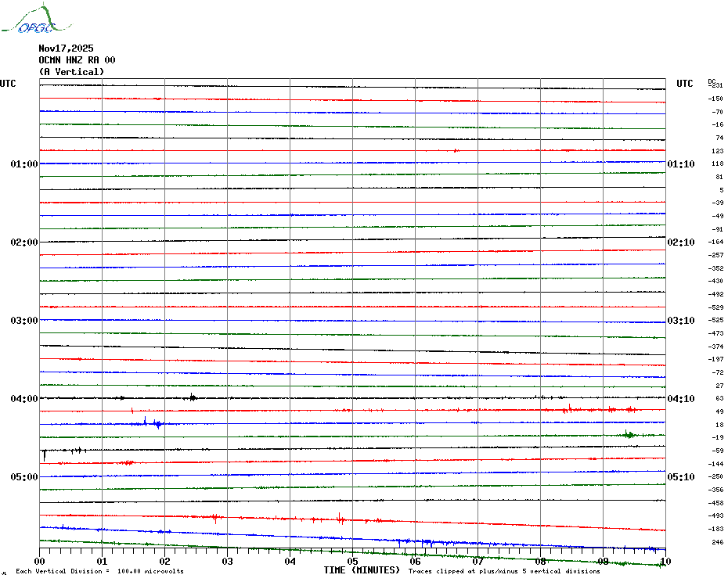
Task: Click the 03:10 time label on the right axis
Action: (x=681, y=321)
